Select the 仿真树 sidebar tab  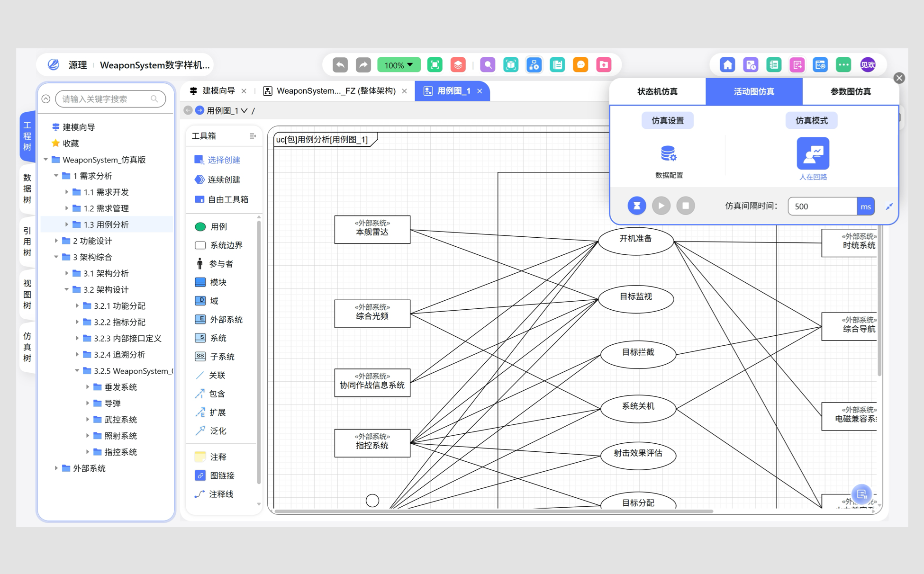tap(27, 347)
